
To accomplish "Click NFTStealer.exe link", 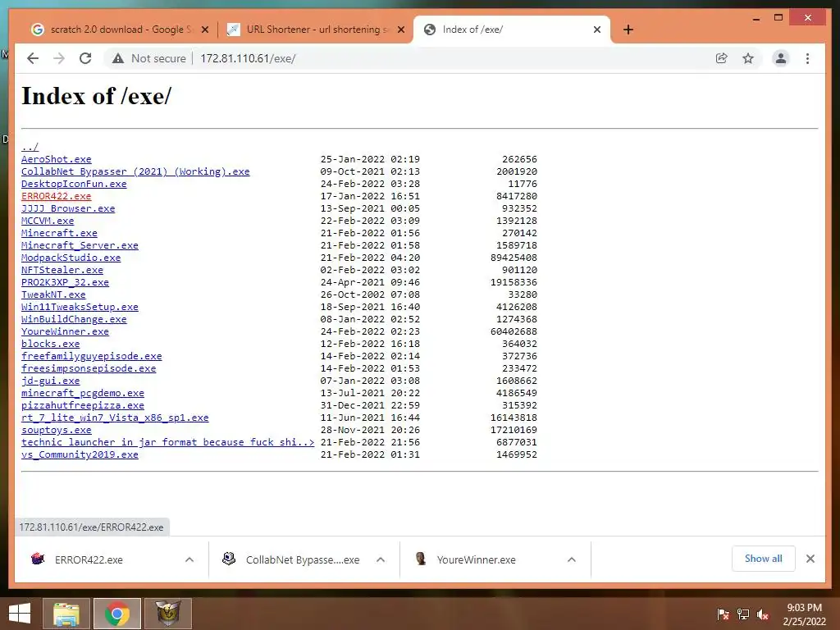I will pyautogui.click(x=62, y=270).
